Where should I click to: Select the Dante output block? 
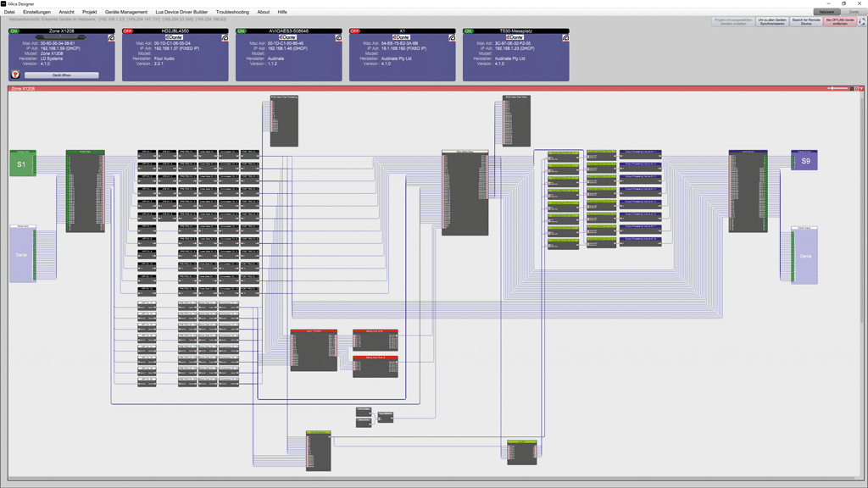pos(804,255)
